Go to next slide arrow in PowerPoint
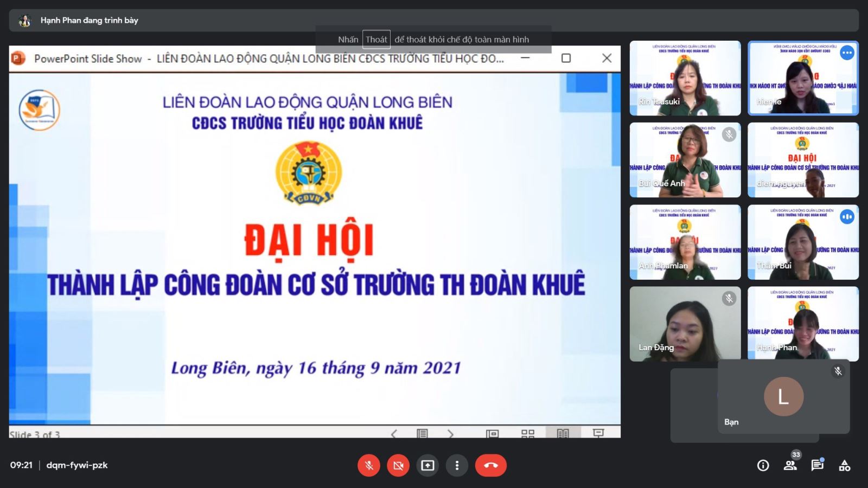Viewport: 868px width, 488px height. point(450,433)
